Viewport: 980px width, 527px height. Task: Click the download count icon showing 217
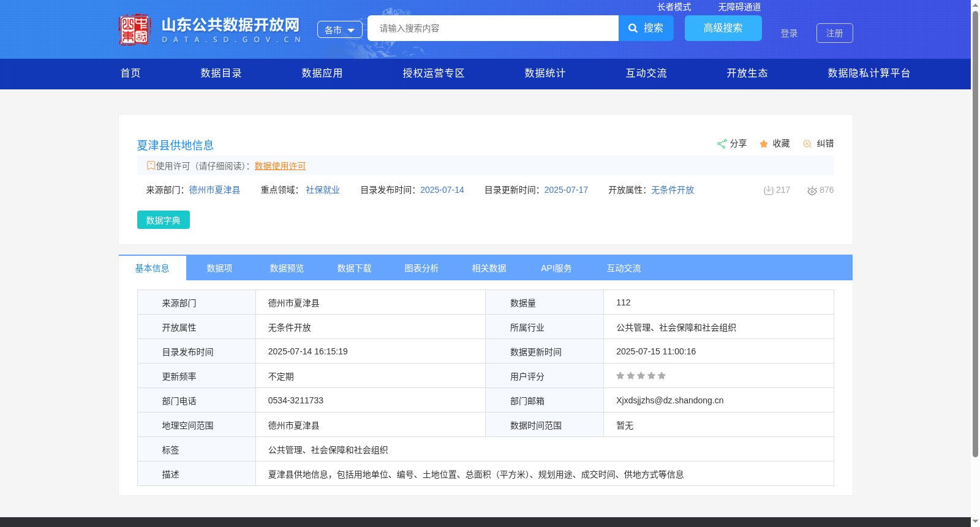click(x=768, y=190)
